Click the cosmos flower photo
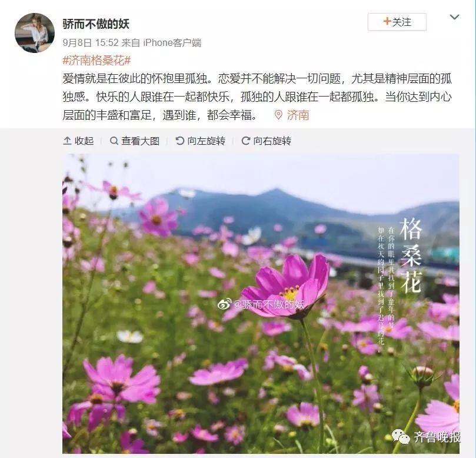Screen dimensions: 476x458 [261, 304]
